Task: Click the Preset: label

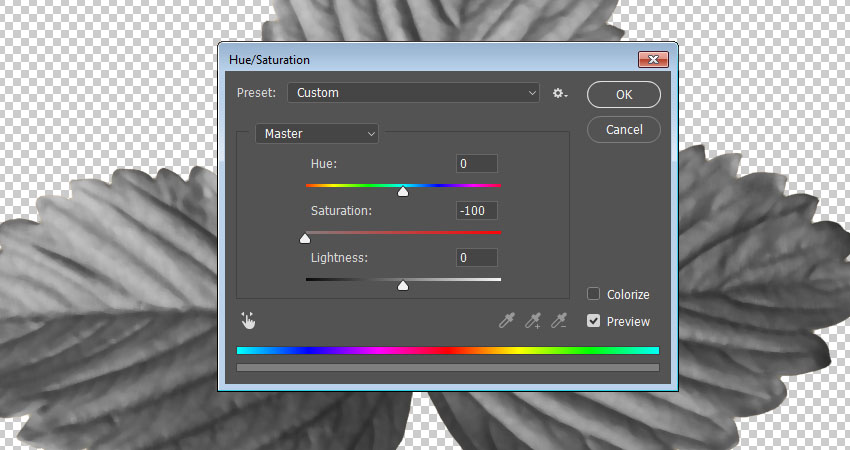Action: tap(256, 93)
